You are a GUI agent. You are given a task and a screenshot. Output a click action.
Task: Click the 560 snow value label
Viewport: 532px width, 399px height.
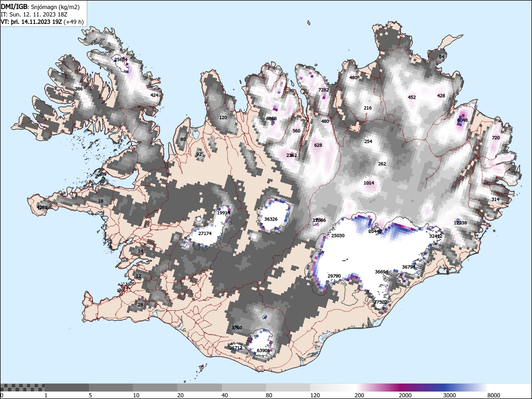pyautogui.click(x=296, y=131)
